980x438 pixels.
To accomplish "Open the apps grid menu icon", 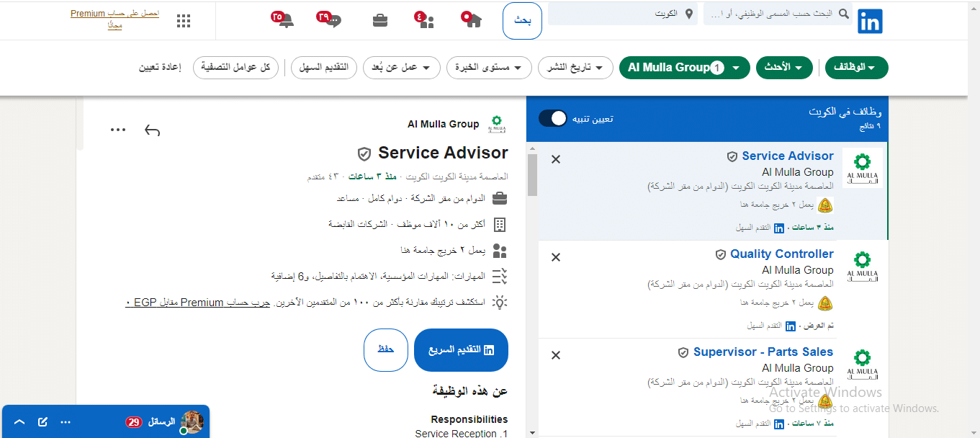I will (184, 21).
